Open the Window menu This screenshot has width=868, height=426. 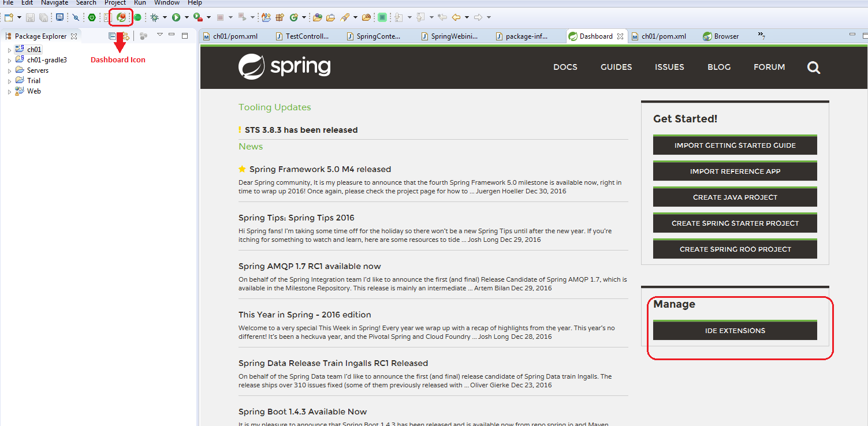[167, 3]
